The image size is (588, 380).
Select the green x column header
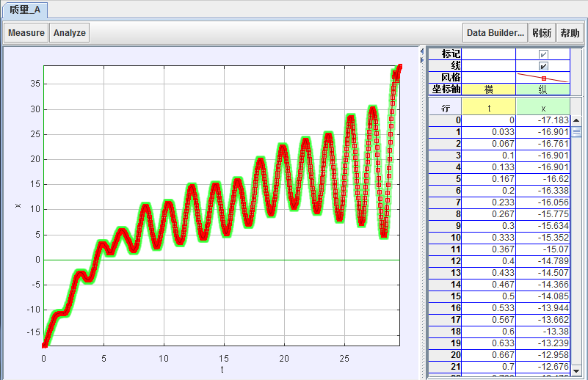(543, 108)
